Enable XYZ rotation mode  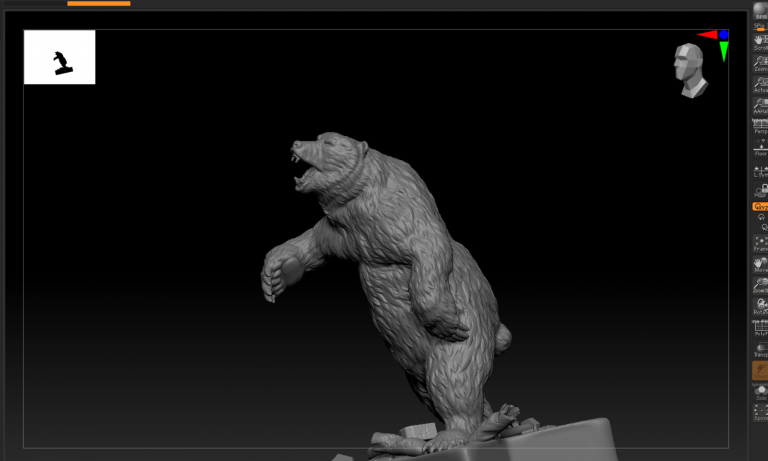(x=761, y=207)
